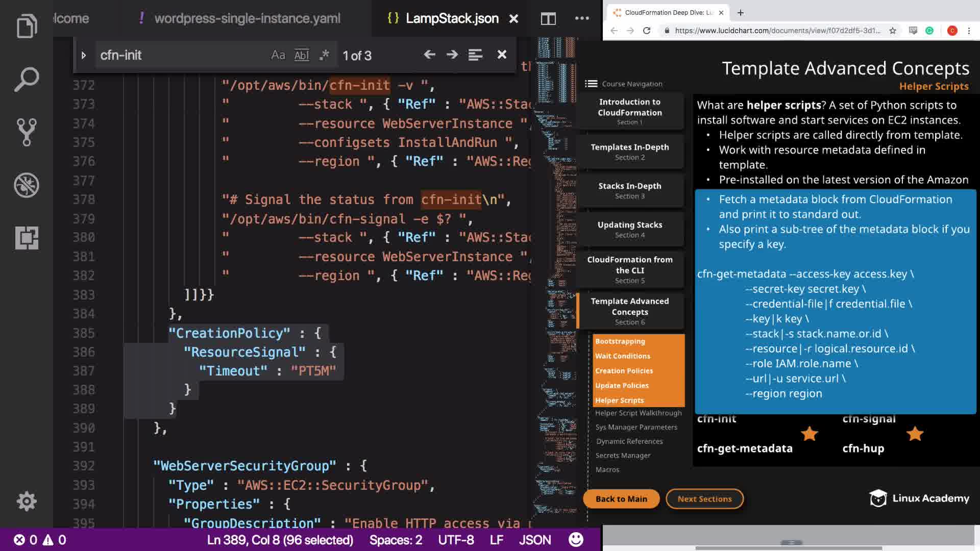
Task: Expand the replace field chevron
Action: (84, 55)
